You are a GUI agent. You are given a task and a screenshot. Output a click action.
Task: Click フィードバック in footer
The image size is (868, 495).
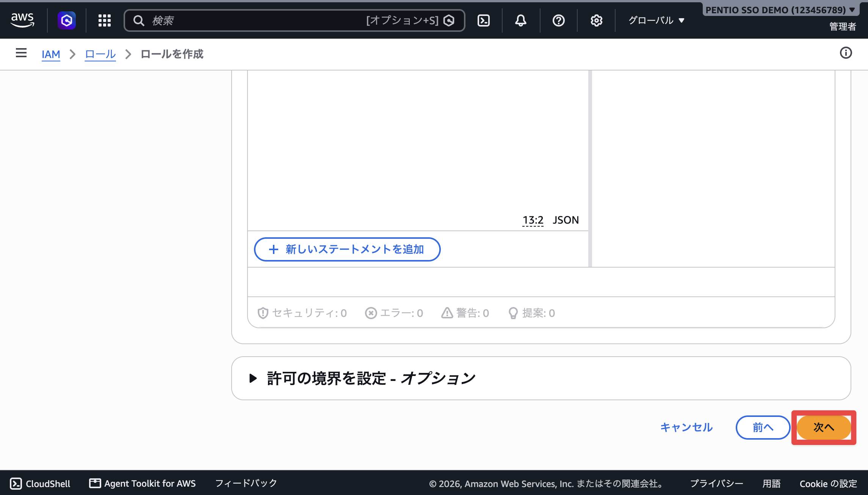point(246,484)
